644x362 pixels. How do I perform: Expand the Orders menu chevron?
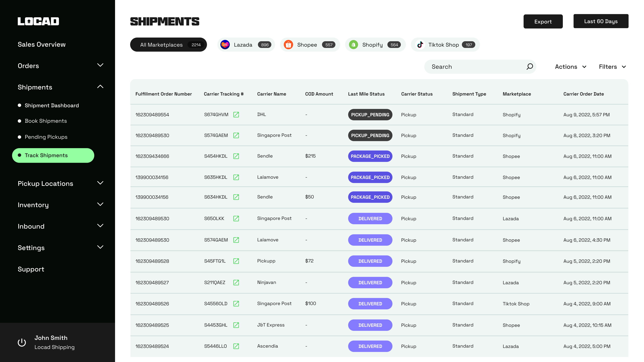(x=100, y=66)
